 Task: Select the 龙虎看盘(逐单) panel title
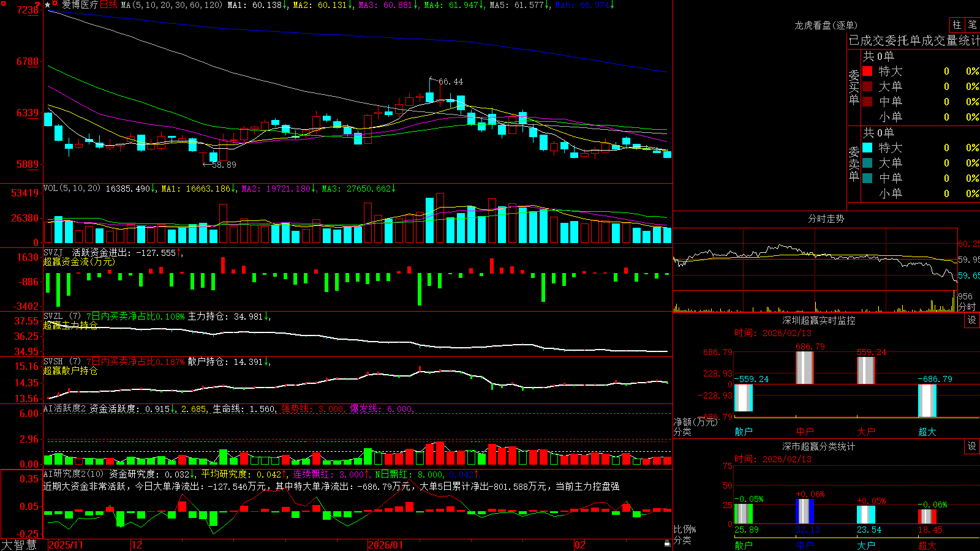pos(826,25)
